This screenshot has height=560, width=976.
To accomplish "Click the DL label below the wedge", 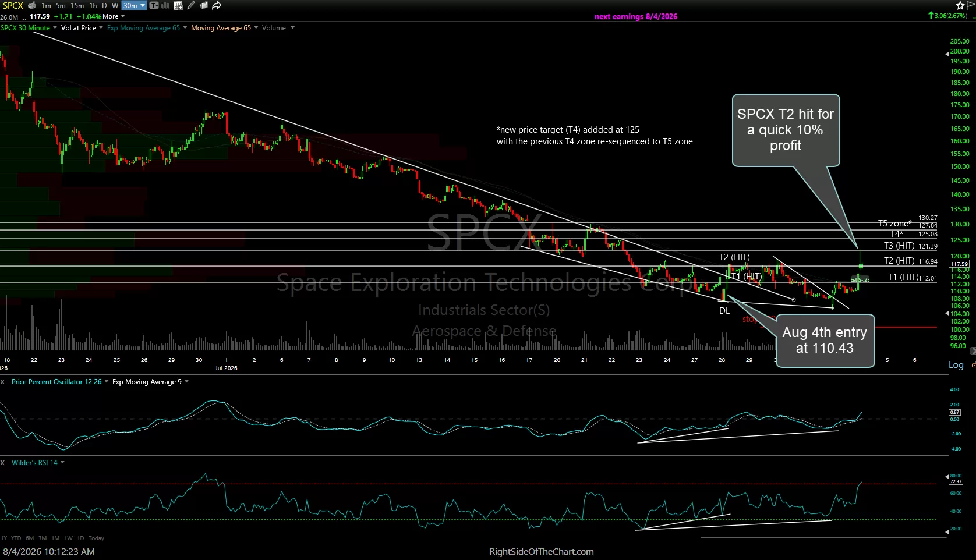I will tap(724, 311).
